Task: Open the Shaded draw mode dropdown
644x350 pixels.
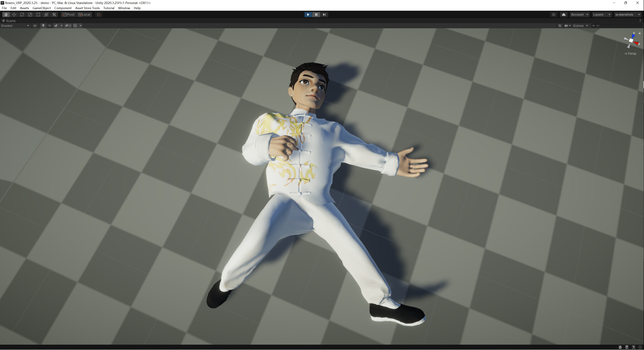Action: 15,26
